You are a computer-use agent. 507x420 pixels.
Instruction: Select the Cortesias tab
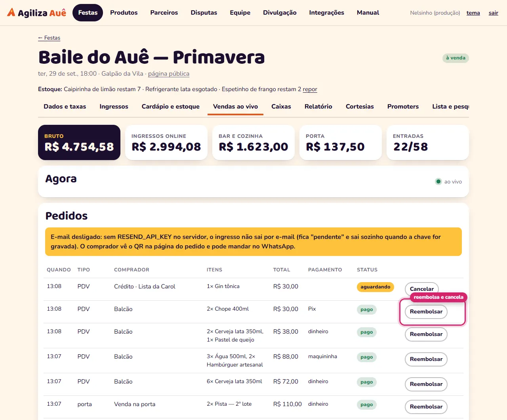coord(360,107)
